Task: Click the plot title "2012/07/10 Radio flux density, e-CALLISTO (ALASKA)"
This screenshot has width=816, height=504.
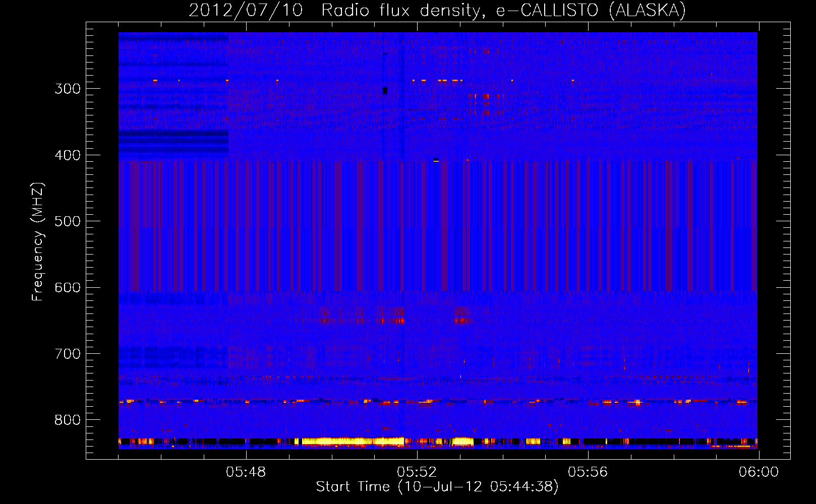Action: (437, 10)
